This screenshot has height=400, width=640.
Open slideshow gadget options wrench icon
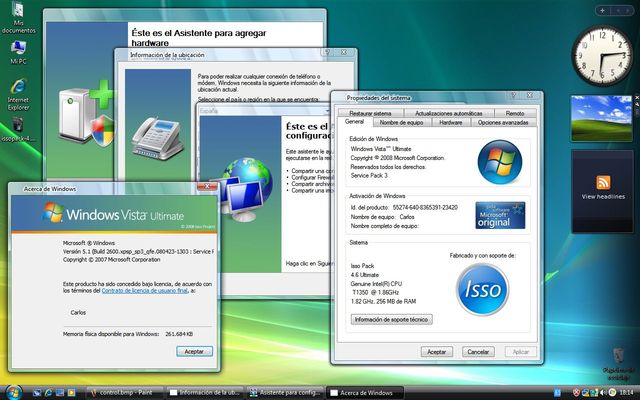[x=637, y=105]
